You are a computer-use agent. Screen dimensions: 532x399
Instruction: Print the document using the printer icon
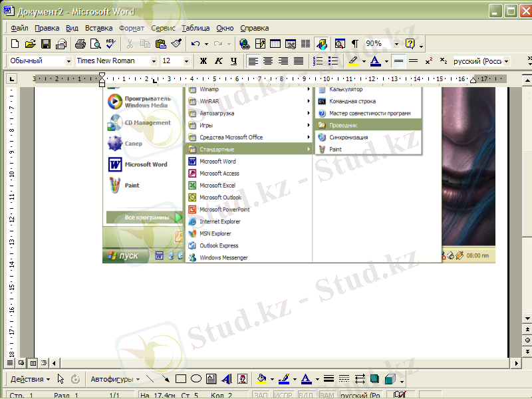(80, 44)
